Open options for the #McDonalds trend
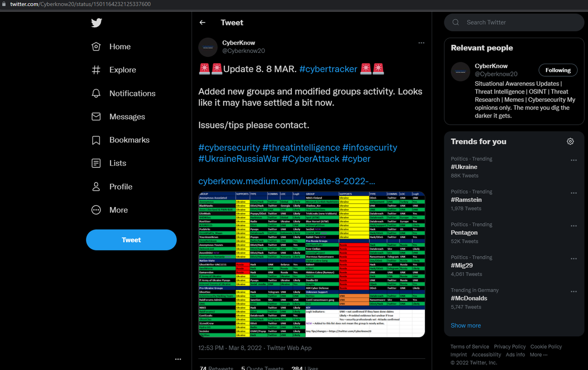588x370 pixels. click(574, 291)
